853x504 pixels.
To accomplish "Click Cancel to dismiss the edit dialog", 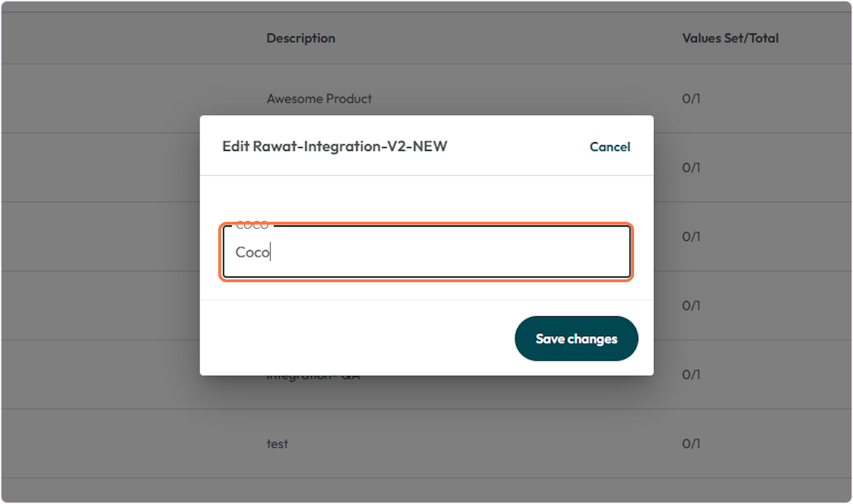I will (x=609, y=146).
